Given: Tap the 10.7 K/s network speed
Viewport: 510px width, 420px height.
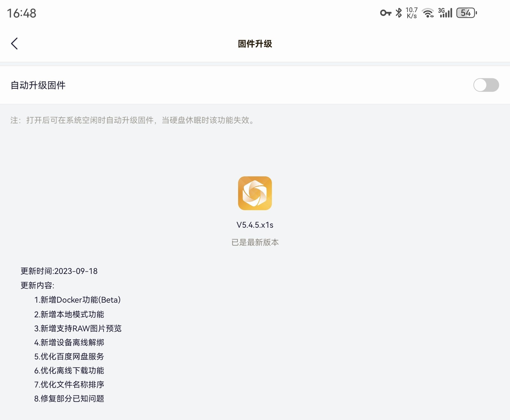Looking at the screenshot, I should (x=412, y=13).
